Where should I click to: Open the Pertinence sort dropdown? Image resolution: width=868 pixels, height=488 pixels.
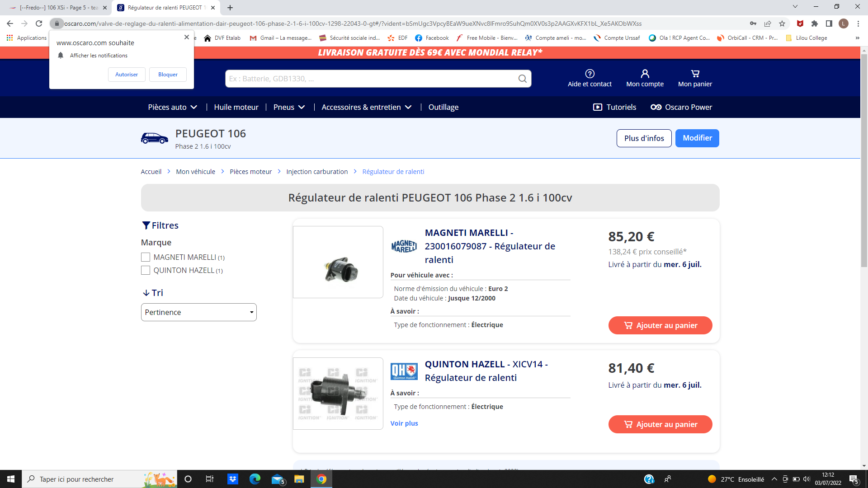point(198,312)
